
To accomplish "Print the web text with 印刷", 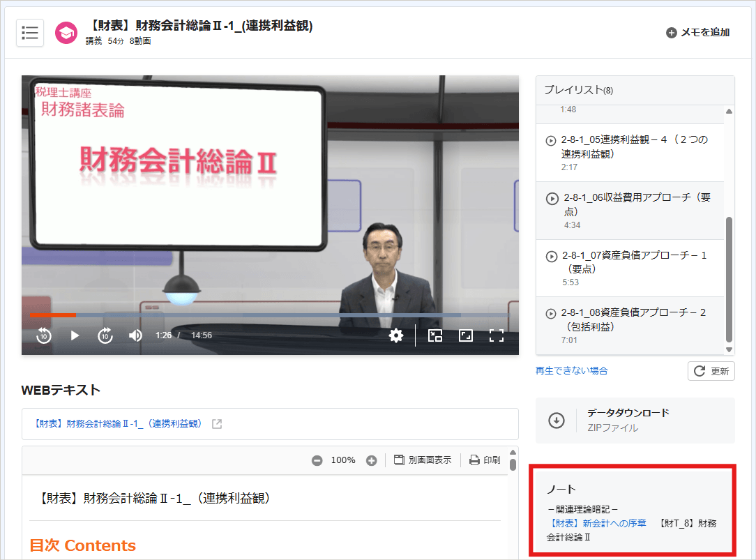I will pyautogui.click(x=485, y=460).
